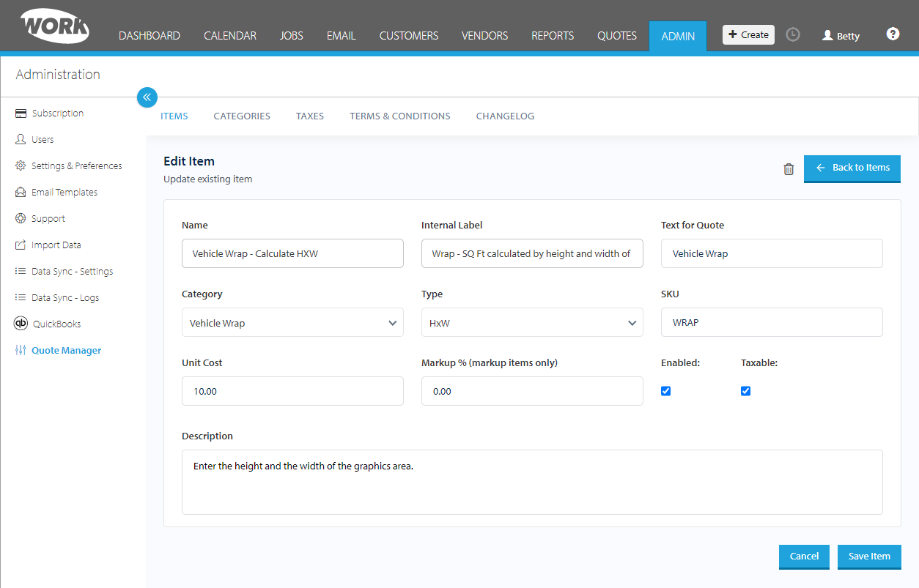
Task: Open the Reports menu
Action: pyautogui.click(x=553, y=35)
